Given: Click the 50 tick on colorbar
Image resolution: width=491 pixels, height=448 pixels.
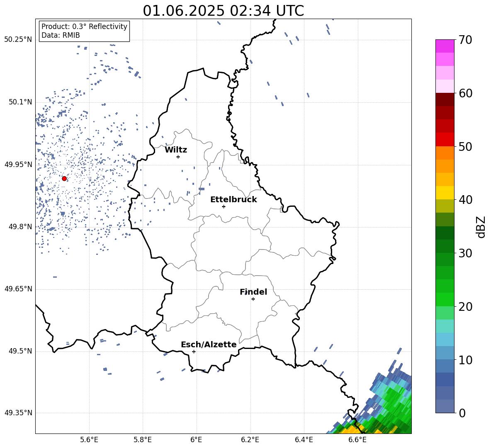Looking at the screenshot, I should [x=465, y=146].
